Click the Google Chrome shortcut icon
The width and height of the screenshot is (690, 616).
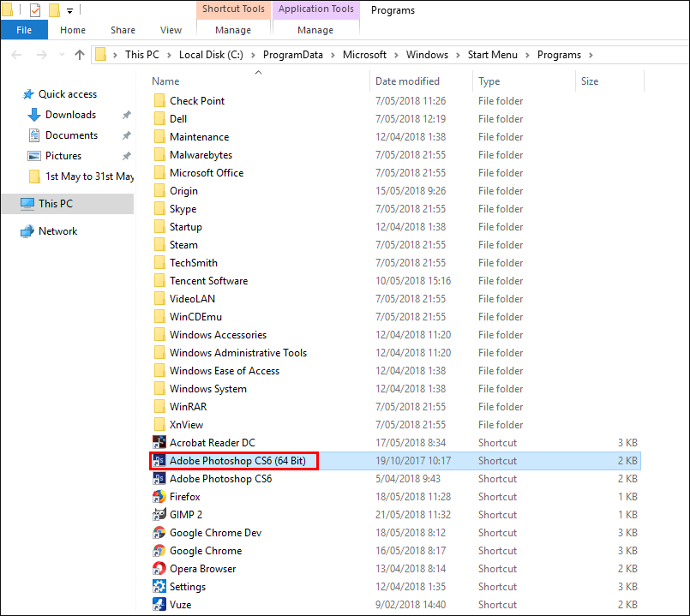pyautogui.click(x=159, y=550)
